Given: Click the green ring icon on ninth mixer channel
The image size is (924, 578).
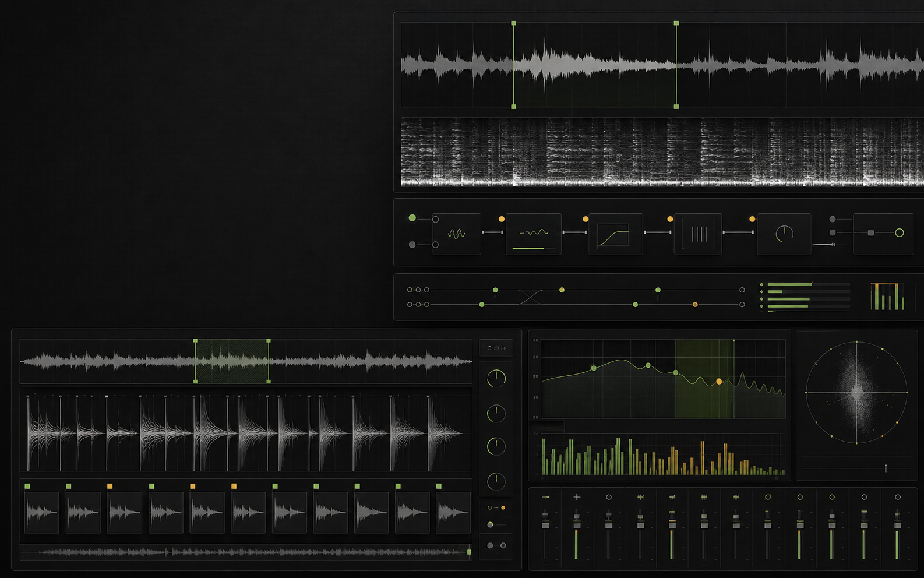Looking at the screenshot, I should [x=800, y=497].
